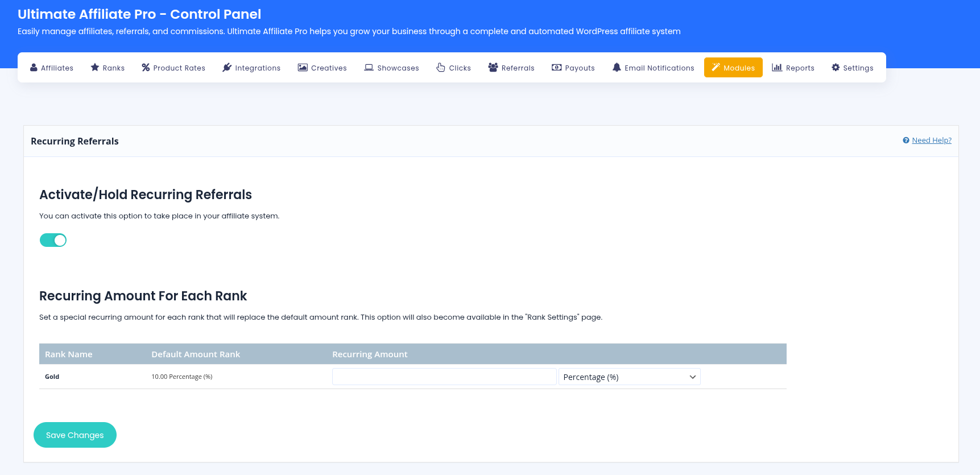
Task: Click the 10.00 Percentage (%) default amount
Action: [182, 377]
